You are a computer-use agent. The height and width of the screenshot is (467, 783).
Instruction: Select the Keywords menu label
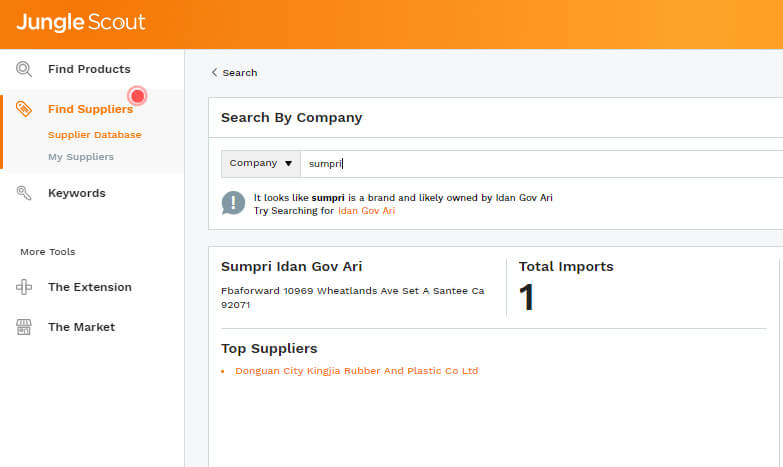tap(76, 193)
